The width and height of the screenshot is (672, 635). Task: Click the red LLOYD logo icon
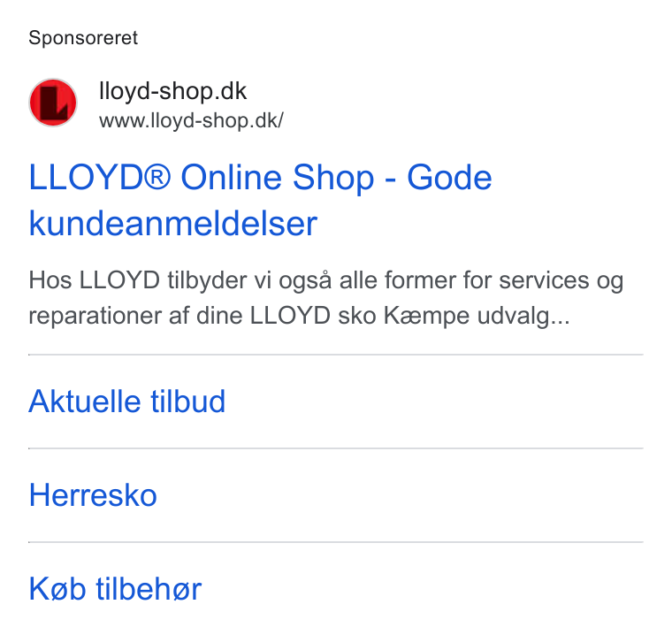click(53, 103)
